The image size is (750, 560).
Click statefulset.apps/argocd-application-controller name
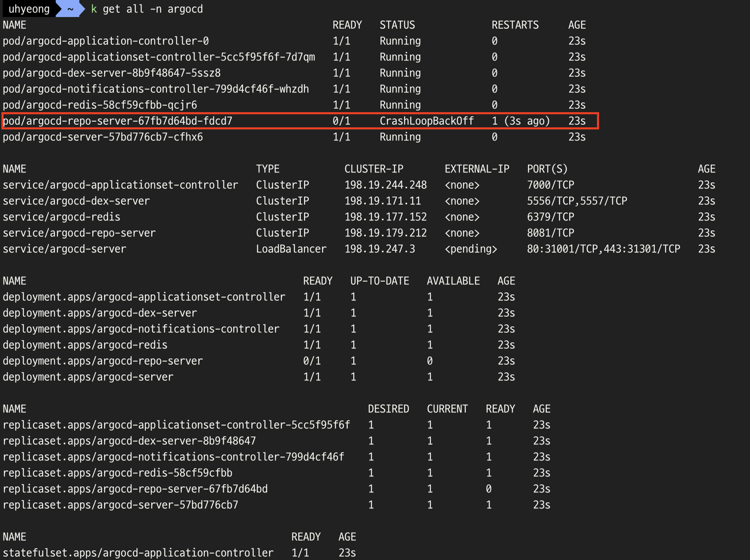(x=138, y=552)
